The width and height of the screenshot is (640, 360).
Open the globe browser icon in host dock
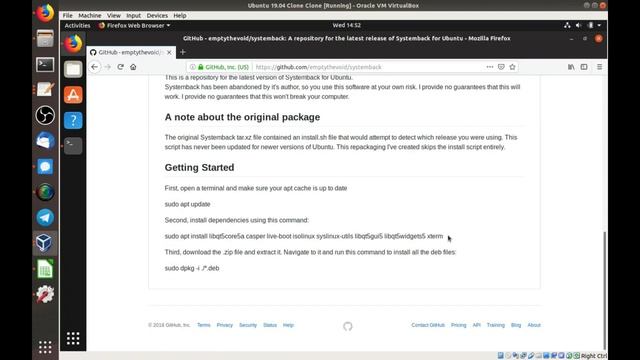tap(45, 192)
